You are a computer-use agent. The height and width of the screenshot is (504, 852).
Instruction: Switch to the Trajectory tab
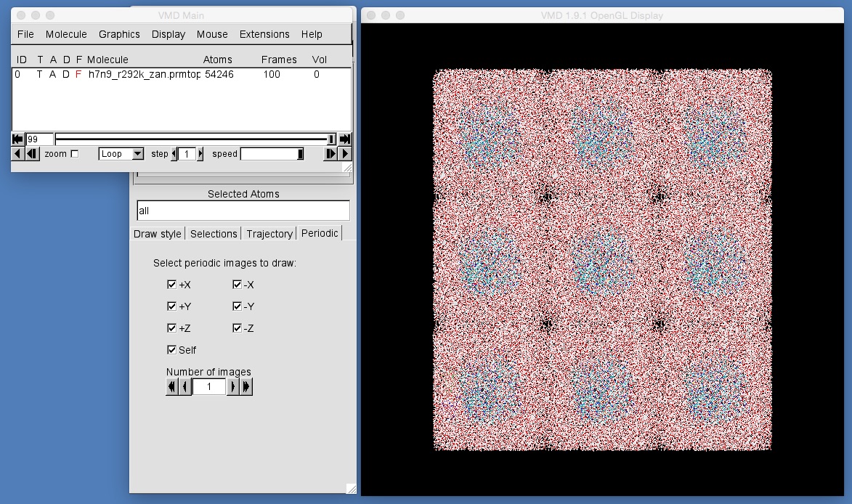pos(269,234)
